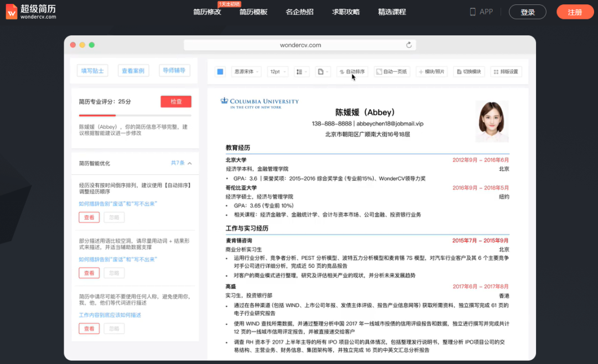Image resolution: width=598 pixels, height=364 pixels.
Task: Open the 12pt font size dropdown
Action: (277, 72)
